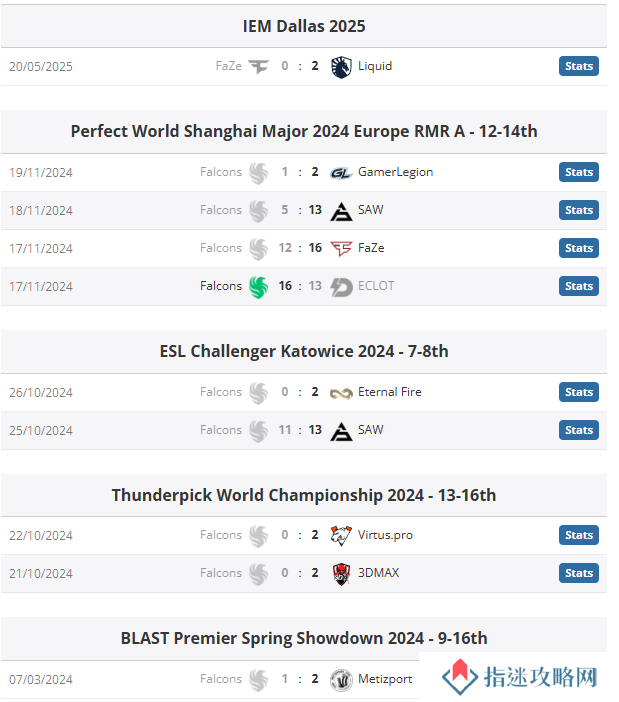Open Stats for FaZe vs Liquid match
This screenshot has height=702, width=619.
pos(578,66)
